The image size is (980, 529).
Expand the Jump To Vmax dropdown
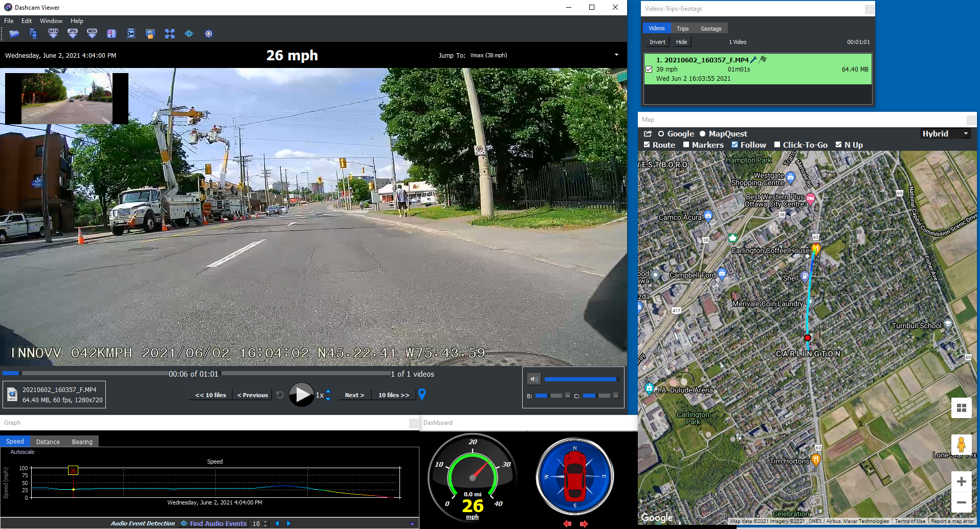pyautogui.click(x=616, y=55)
